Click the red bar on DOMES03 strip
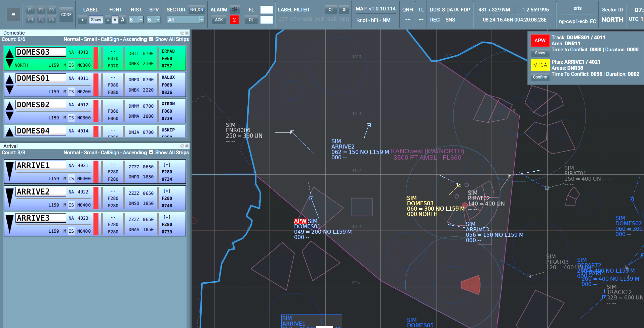Screen dimensions: 644x328 pyautogui.click(x=96, y=58)
